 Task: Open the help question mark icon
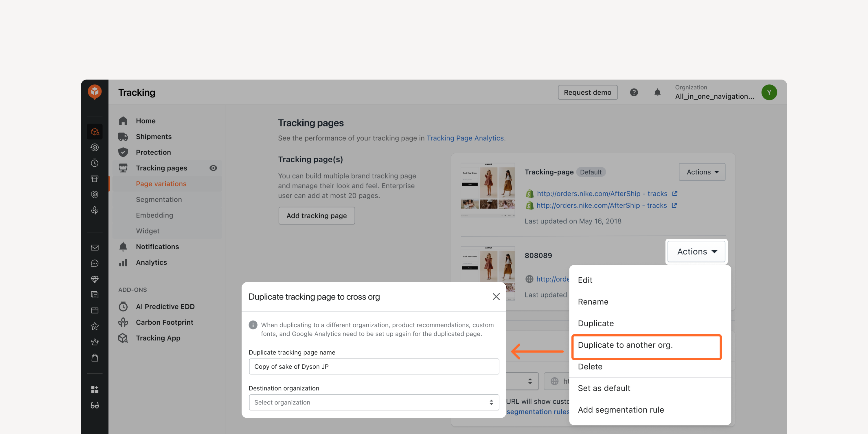click(634, 92)
